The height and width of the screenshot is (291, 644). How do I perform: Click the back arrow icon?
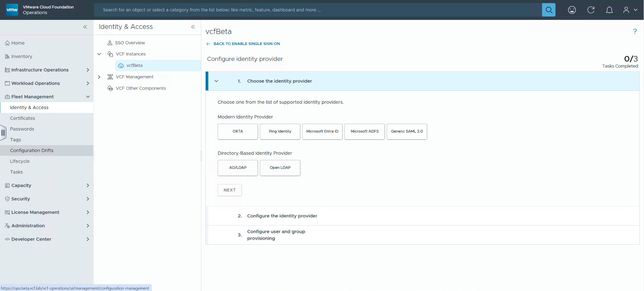coord(208,44)
